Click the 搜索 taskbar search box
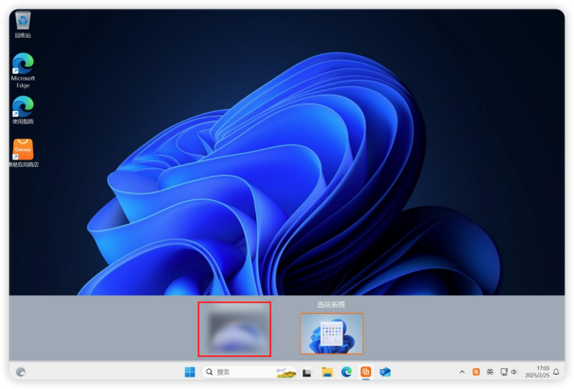This screenshot has height=389, width=574. point(249,372)
